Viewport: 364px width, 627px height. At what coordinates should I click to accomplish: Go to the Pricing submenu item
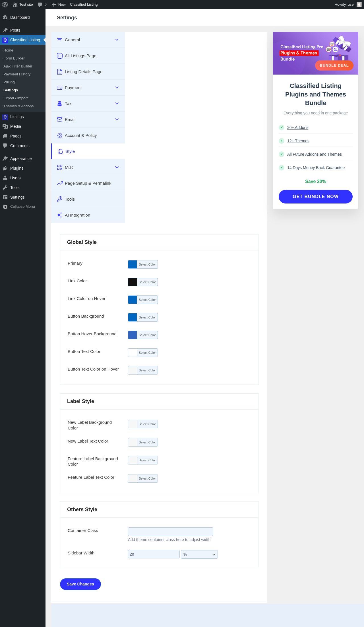pos(9,82)
